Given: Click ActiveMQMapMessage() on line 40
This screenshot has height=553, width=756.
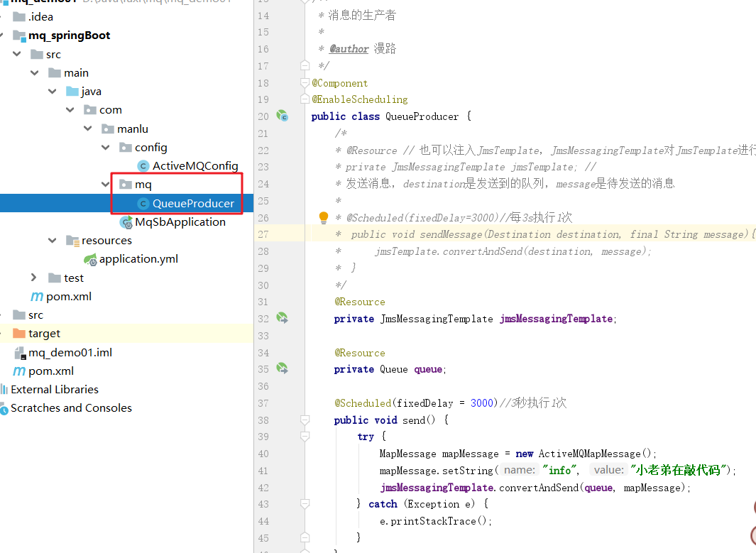Looking at the screenshot, I should 594,454.
